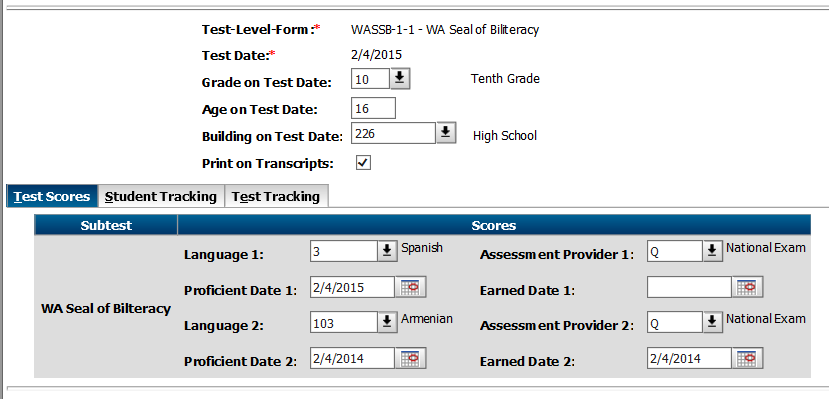Open calendar picker for Proficient Date 2
Image resolution: width=829 pixels, height=399 pixels.
pos(410,358)
